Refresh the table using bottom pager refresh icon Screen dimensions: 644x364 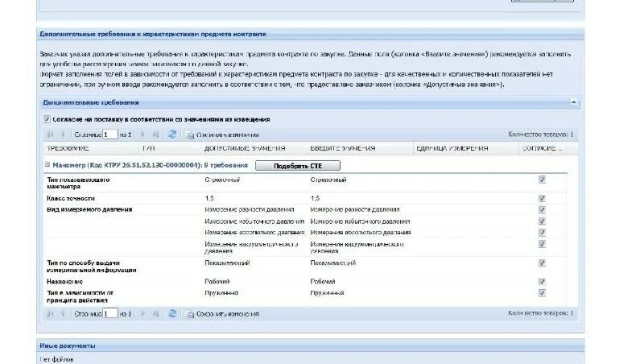172,314
